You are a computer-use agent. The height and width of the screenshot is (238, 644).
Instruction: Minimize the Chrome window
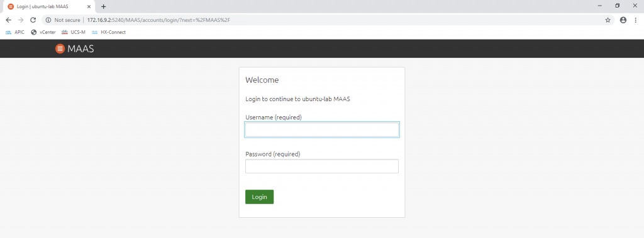pyautogui.click(x=599, y=6)
